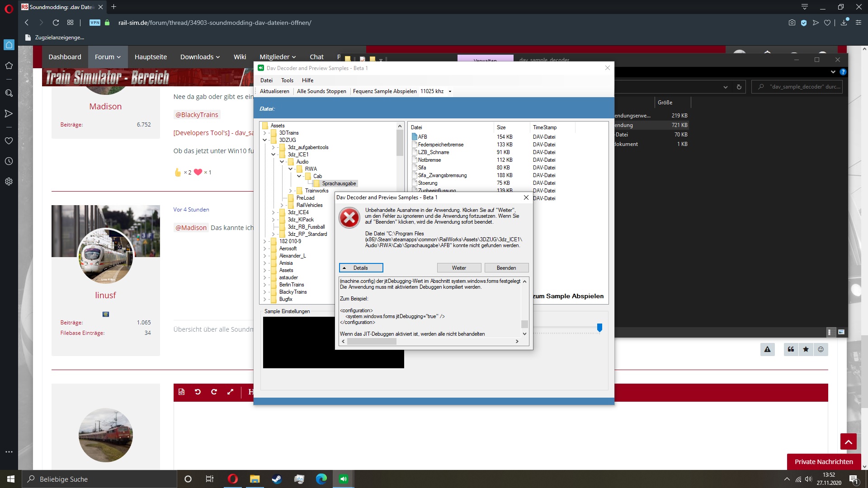Expand the 3dz_ICE4 tree folder
The image size is (868, 488).
pyautogui.click(x=274, y=212)
